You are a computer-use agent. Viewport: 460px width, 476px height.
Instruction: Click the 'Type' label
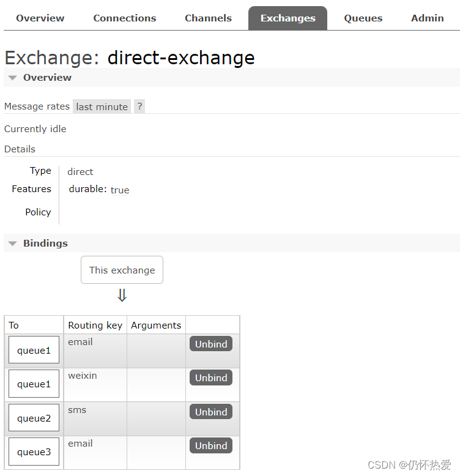point(40,171)
